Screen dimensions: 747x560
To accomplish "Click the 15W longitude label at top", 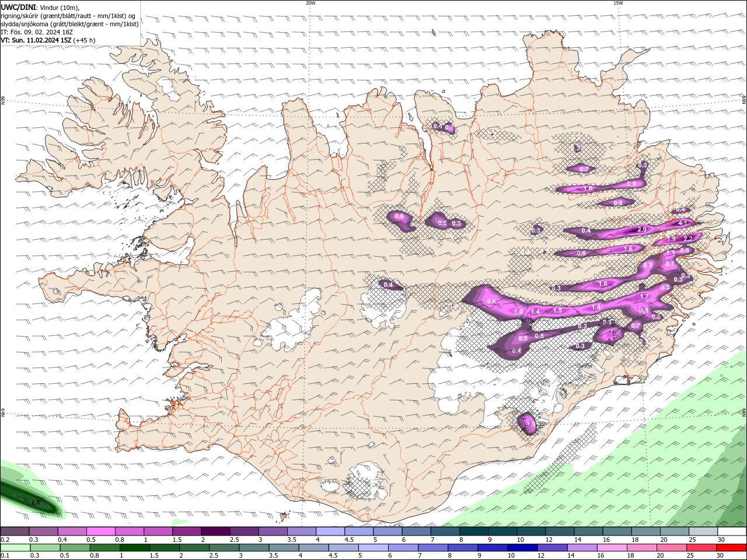I will click(x=618, y=3).
